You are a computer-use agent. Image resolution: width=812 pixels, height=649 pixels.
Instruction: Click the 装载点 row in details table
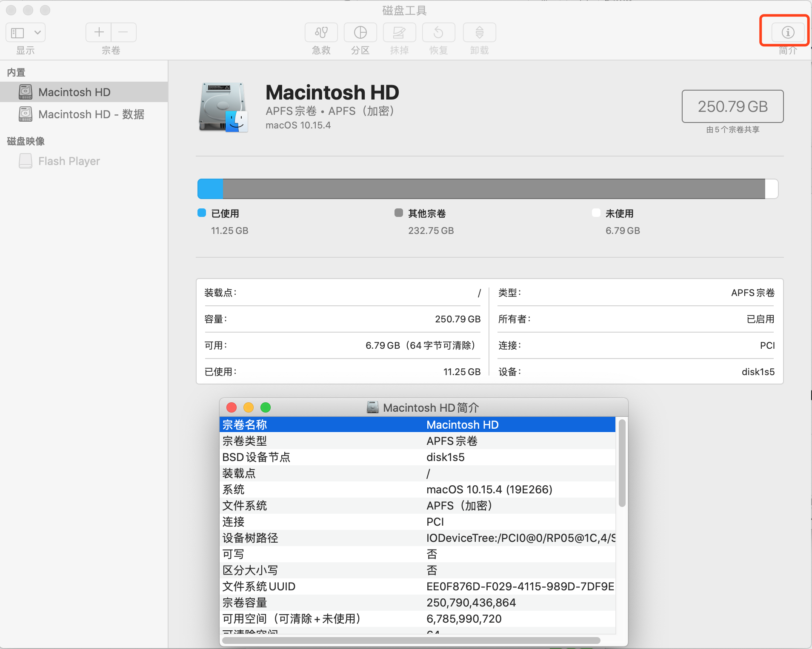coord(343,293)
